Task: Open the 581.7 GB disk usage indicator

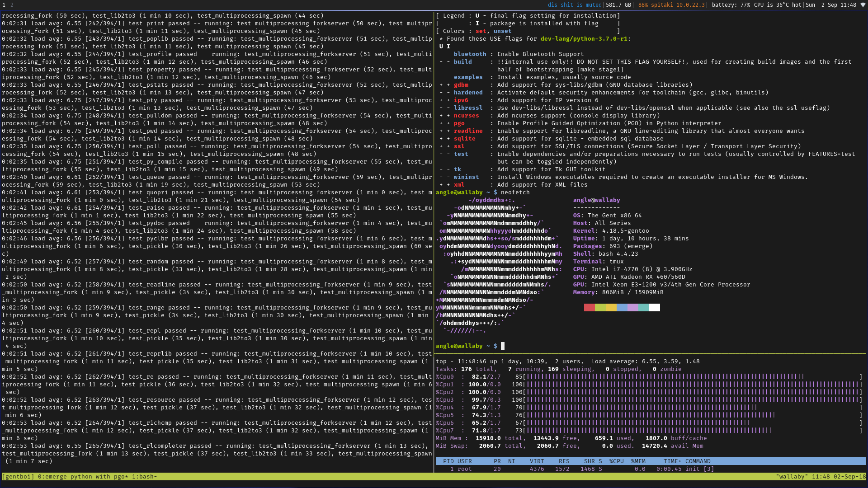Action: point(618,5)
